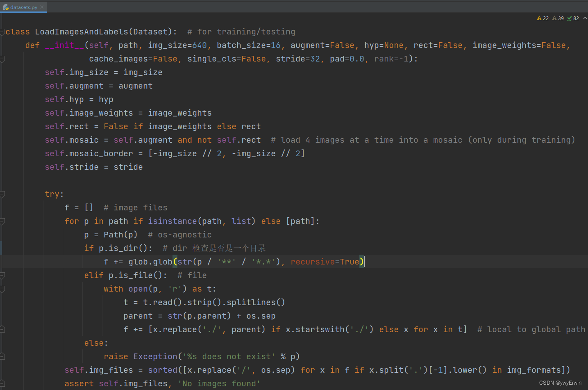Click 'glob.glob' function call
This screenshot has width=588, height=390.
coord(150,262)
